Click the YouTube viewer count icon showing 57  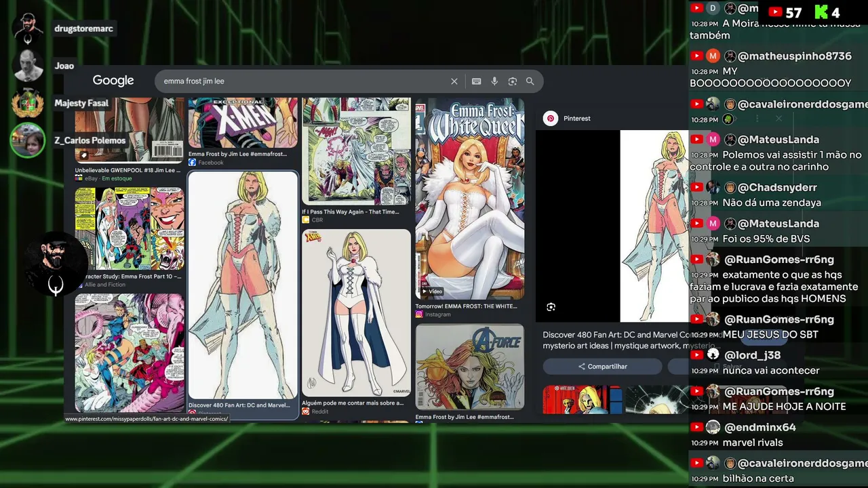pos(776,12)
